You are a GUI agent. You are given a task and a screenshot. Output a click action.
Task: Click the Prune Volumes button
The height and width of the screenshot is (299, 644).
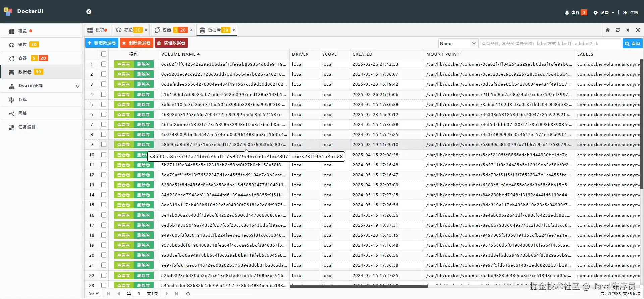[x=171, y=43]
